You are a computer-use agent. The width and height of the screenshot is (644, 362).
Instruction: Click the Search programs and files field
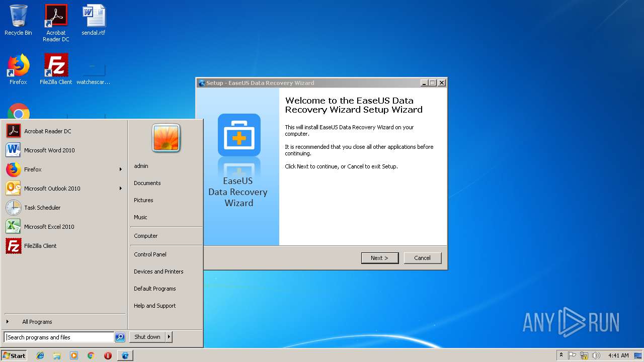59,337
